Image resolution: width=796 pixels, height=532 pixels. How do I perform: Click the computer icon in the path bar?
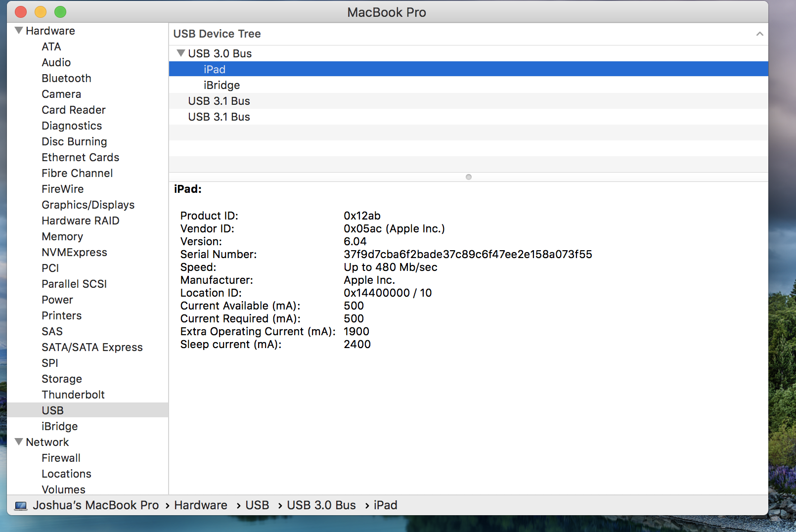coord(21,506)
